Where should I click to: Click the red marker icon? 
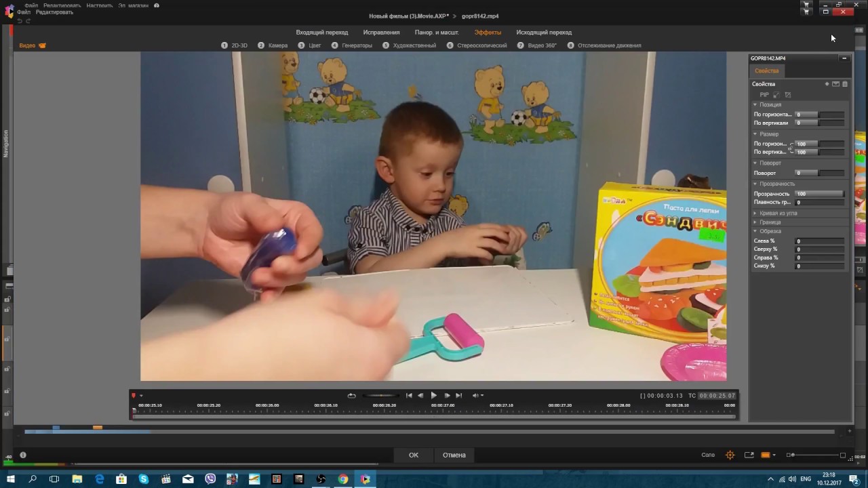coord(134,395)
